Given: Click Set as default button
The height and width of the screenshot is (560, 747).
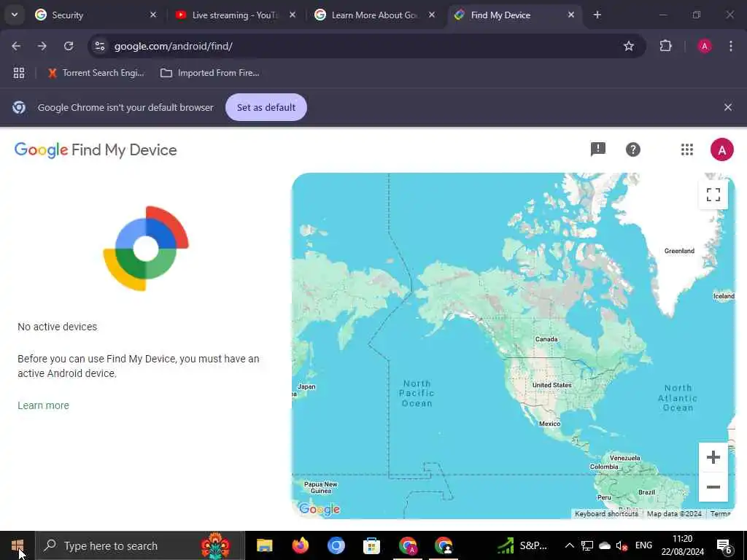Looking at the screenshot, I should coord(266,107).
